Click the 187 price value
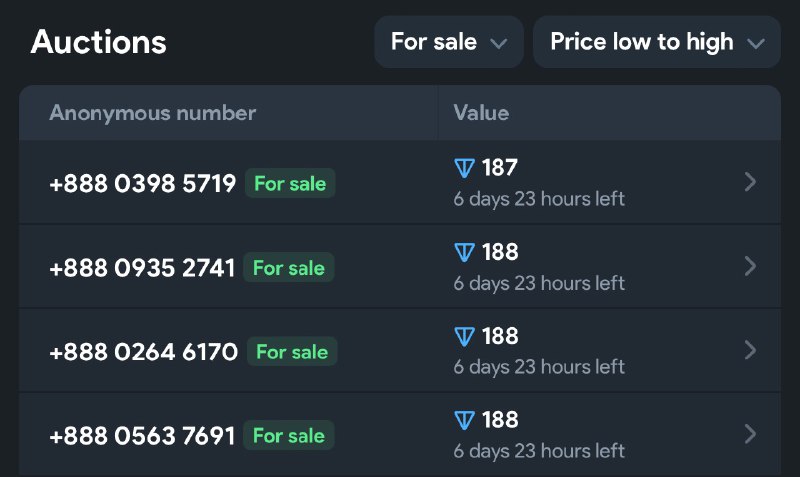The height and width of the screenshot is (477, 800). coord(500,168)
